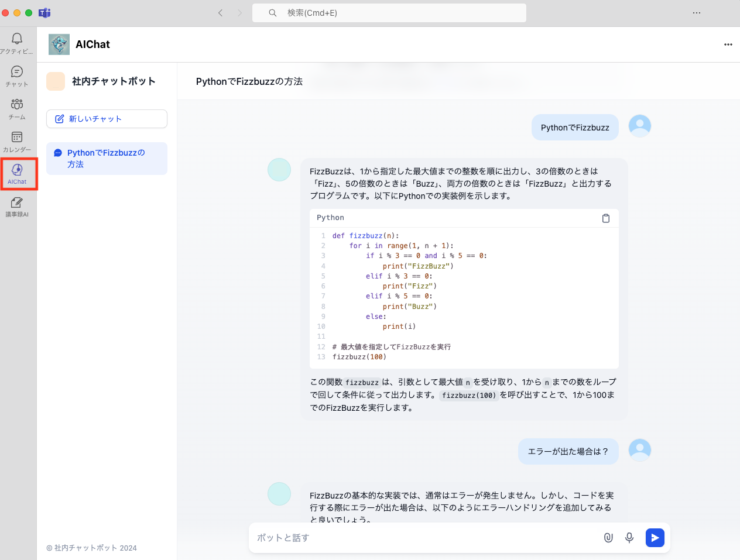The width and height of the screenshot is (740, 560).
Task: Click the Python language label of code block
Action: point(330,218)
